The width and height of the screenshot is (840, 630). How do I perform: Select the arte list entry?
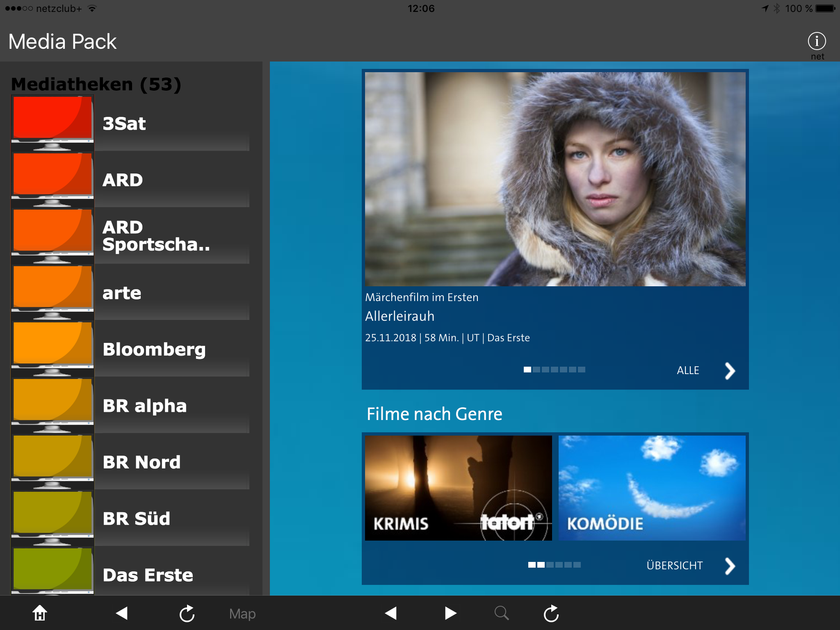tap(130, 292)
